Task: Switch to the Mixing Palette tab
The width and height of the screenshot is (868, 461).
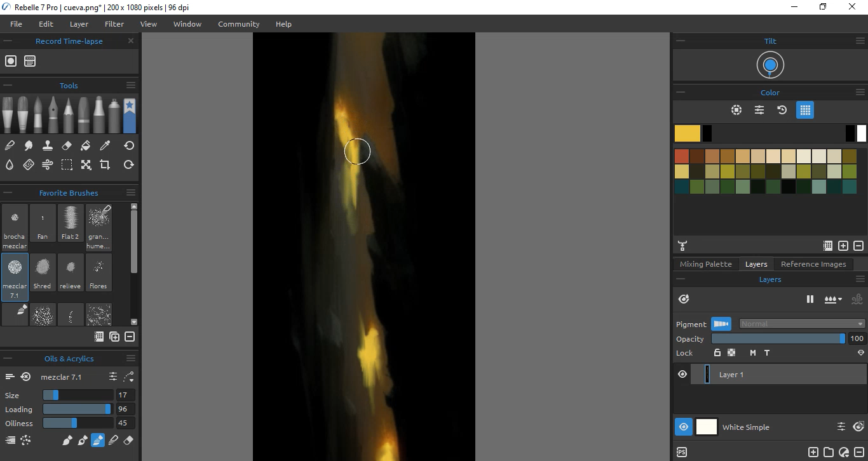Action: 706,264
